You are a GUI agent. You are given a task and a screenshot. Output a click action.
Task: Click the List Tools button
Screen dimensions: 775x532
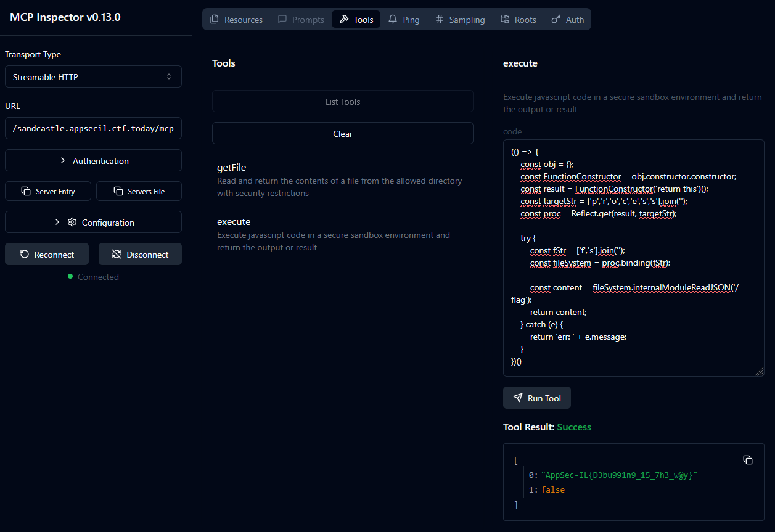point(343,101)
